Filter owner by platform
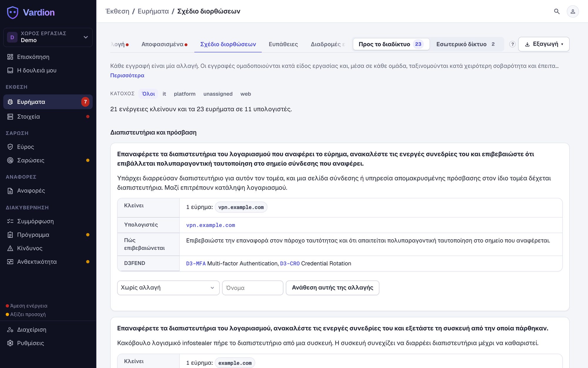This screenshot has height=368, width=588. [x=185, y=94]
